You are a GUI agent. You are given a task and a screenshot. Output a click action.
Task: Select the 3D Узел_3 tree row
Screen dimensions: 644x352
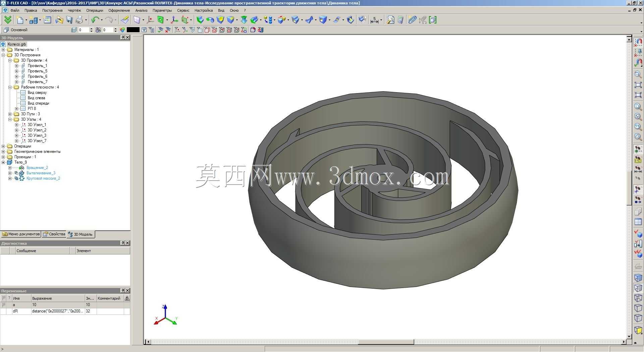pyautogui.click(x=37, y=135)
